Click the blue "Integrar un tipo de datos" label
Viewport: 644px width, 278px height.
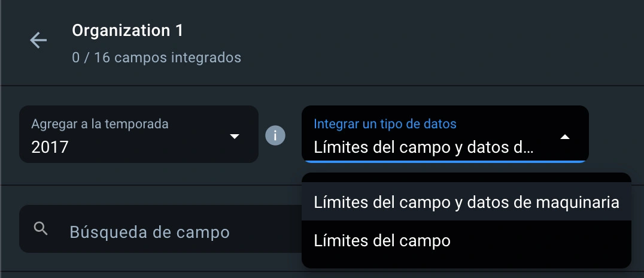coord(385,124)
